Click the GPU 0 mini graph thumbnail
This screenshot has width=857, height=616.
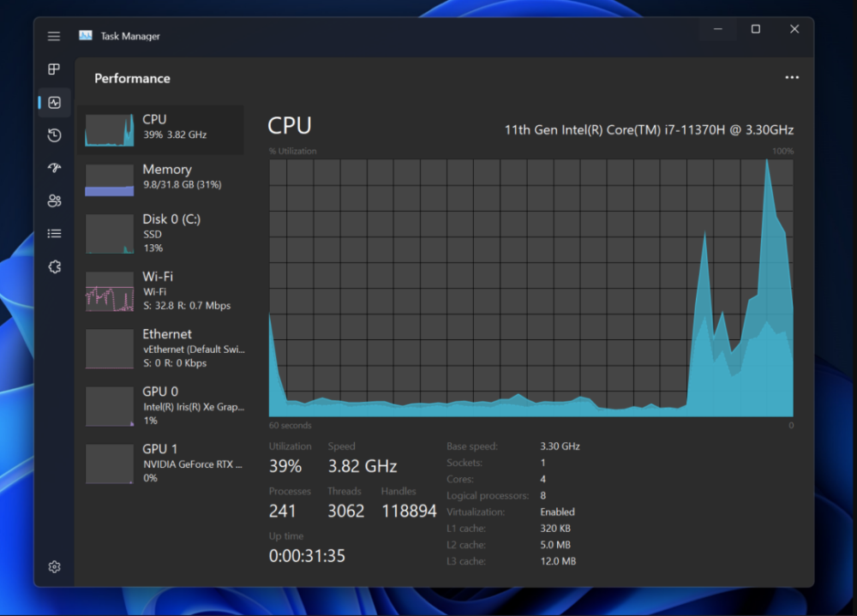pyautogui.click(x=110, y=406)
